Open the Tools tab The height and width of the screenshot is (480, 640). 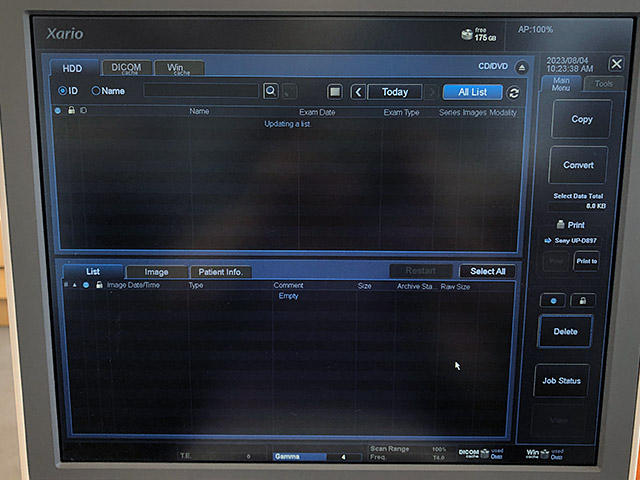(603, 84)
